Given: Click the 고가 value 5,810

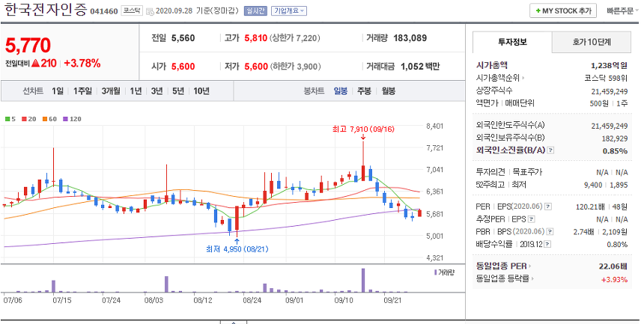Looking at the screenshot, I should click(x=256, y=38).
